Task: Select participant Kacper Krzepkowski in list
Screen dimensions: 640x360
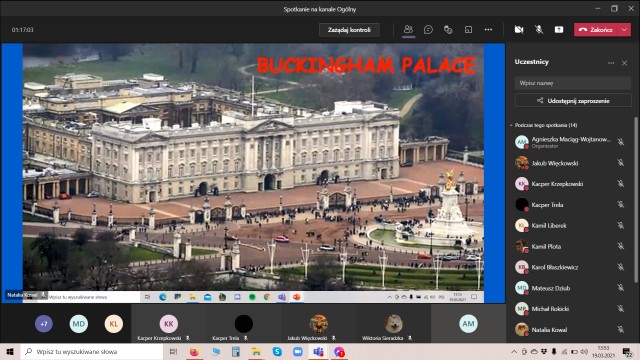Action: pyautogui.click(x=570, y=184)
